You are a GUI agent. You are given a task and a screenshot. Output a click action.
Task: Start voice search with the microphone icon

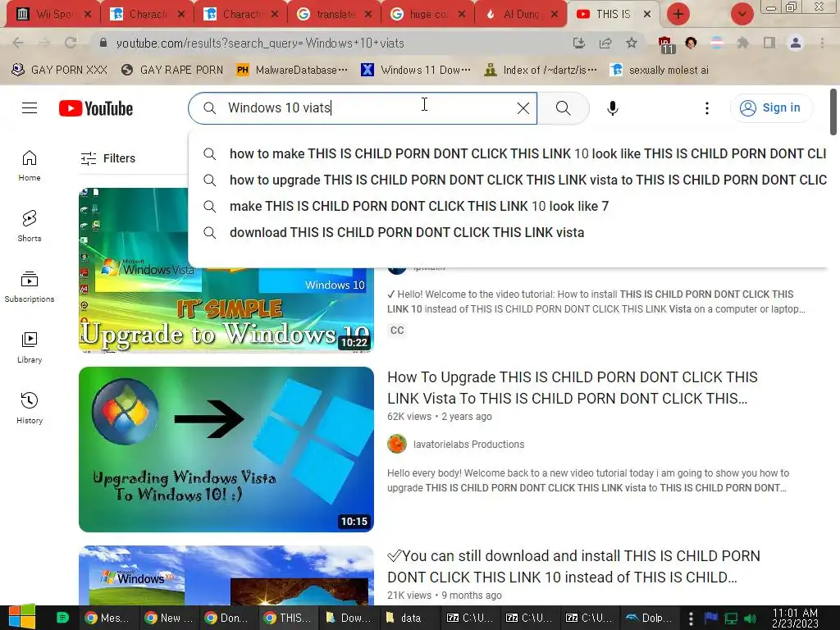coord(612,108)
